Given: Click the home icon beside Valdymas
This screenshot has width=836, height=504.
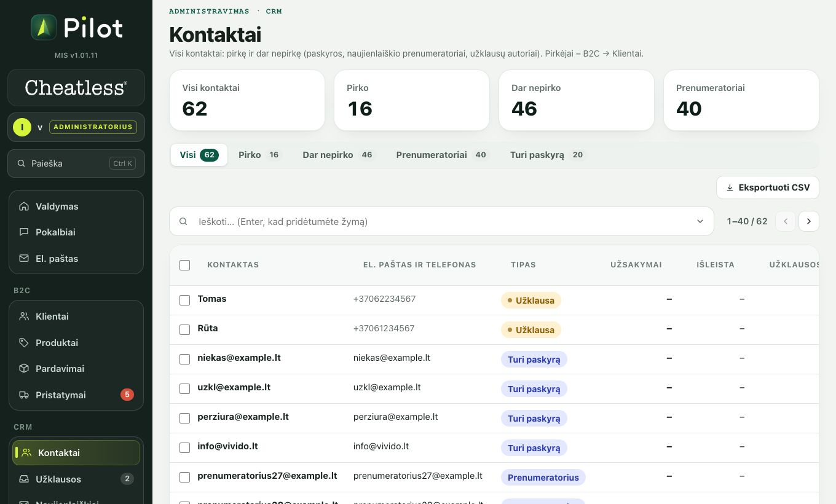Looking at the screenshot, I should click(24, 207).
